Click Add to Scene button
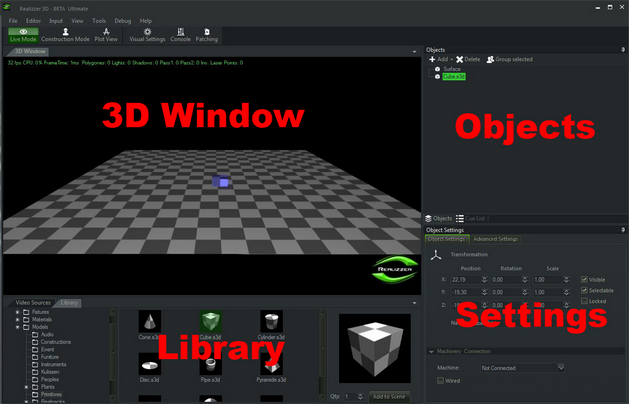The height and width of the screenshot is (404, 629). click(x=389, y=396)
